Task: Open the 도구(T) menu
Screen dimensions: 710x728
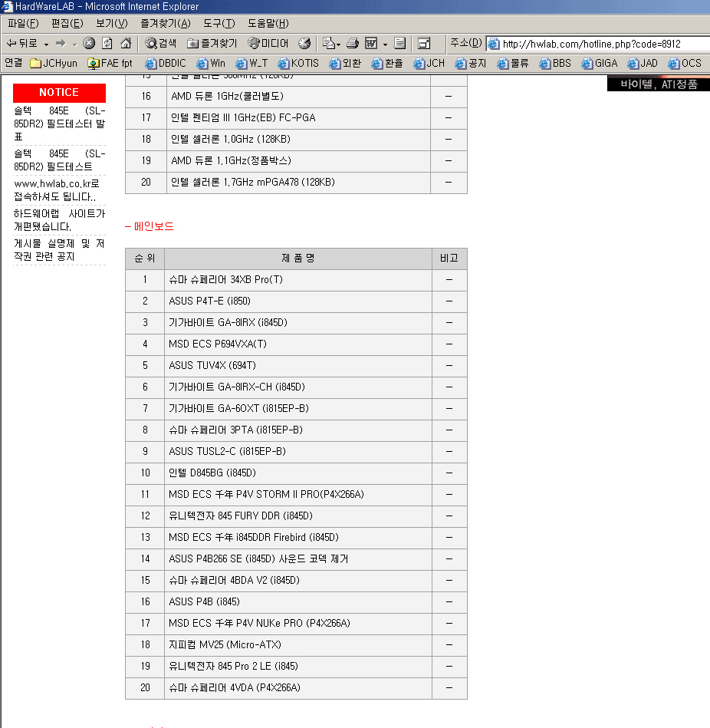Action: (x=219, y=23)
